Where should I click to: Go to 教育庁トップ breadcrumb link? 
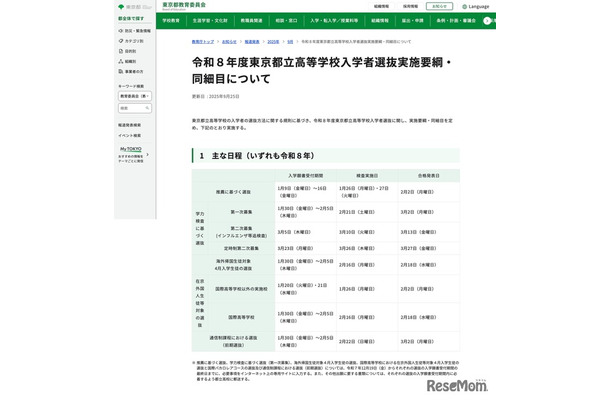203,42
